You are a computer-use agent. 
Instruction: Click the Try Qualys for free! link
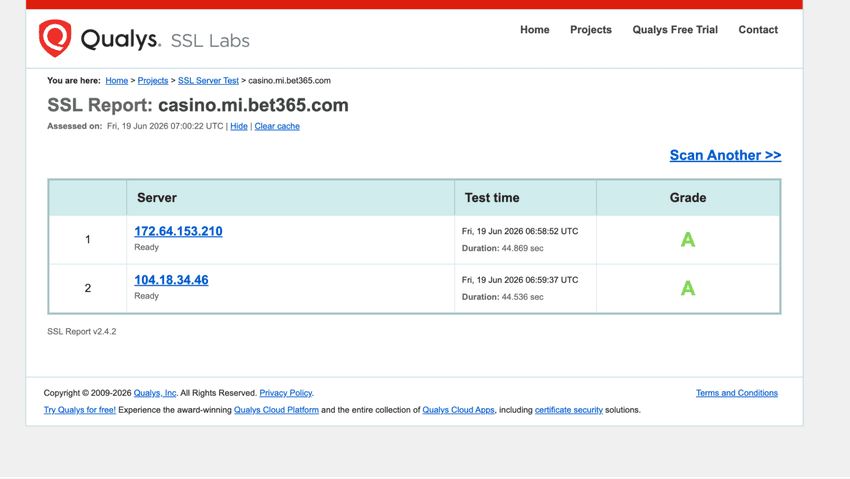click(80, 410)
